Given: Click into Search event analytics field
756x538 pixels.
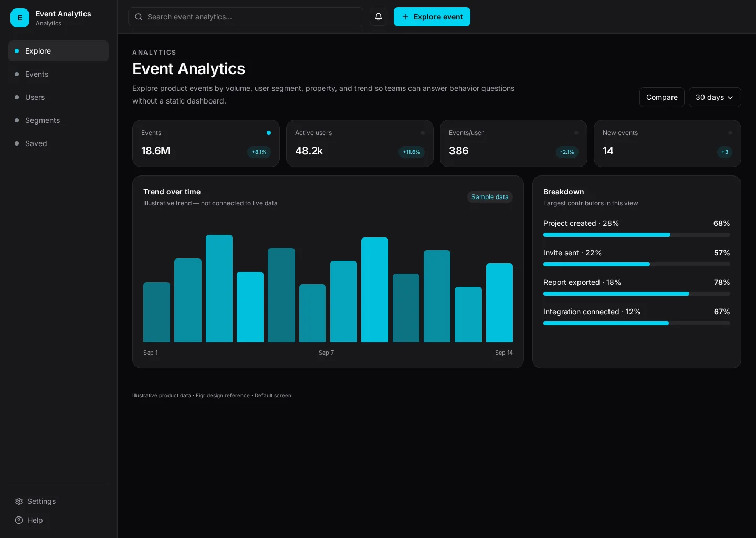Looking at the screenshot, I should coord(246,17).
